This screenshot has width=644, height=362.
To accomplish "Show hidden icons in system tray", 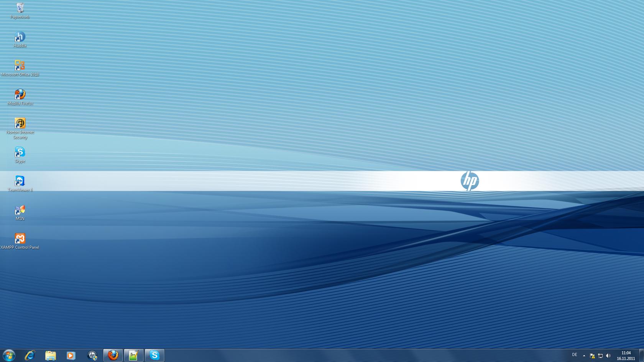I will click(584, 355).
